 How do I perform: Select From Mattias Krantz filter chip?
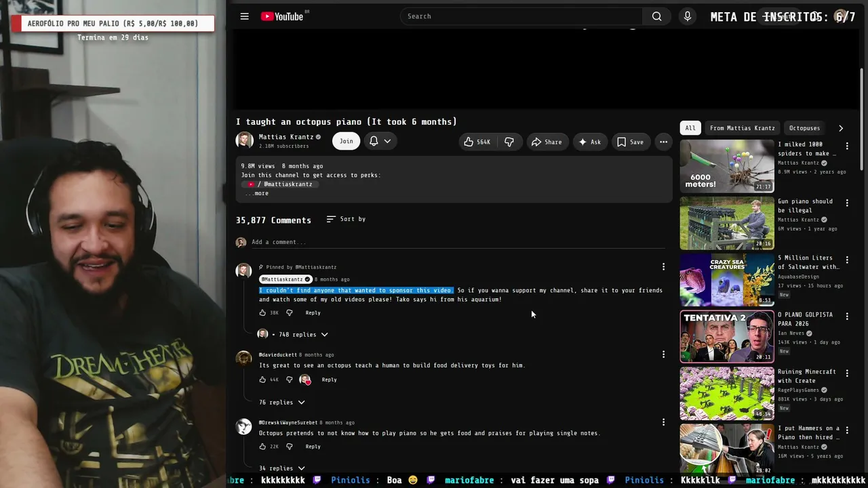click(x=742, y=128)
